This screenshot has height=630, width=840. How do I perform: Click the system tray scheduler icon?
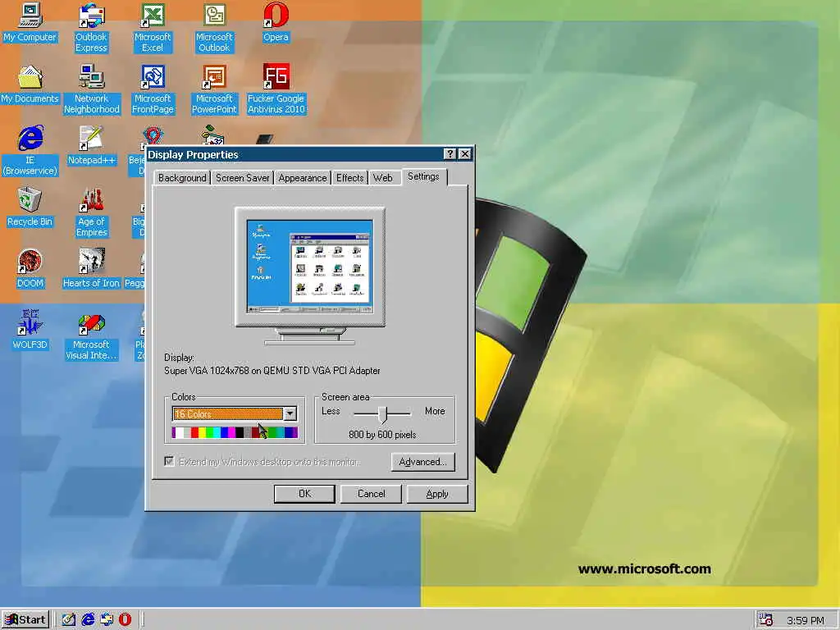coord(765,620)
